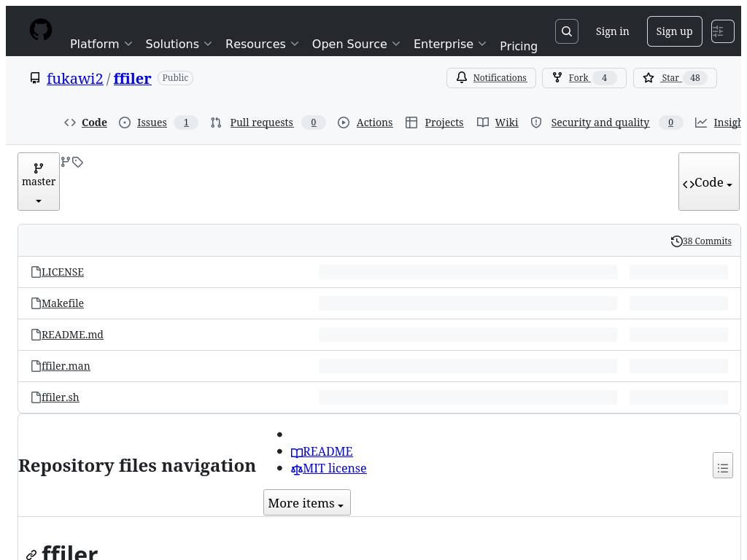Open the ffiler repository link
747x560 pixels.
coord(133,78)
